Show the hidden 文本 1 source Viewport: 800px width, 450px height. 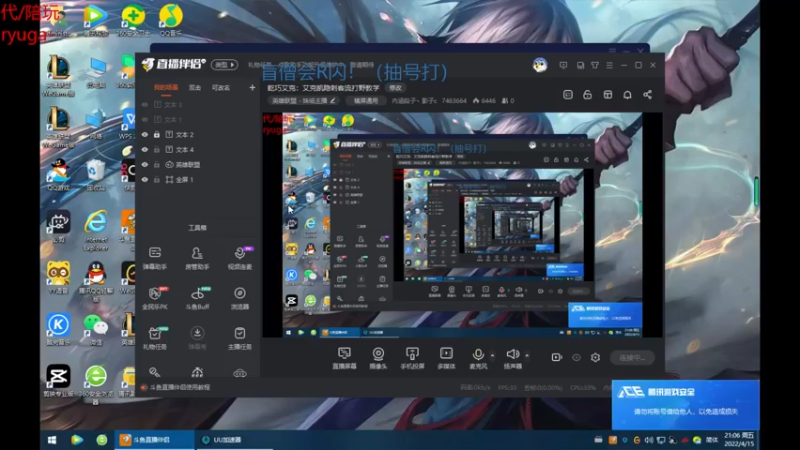point(145,119)
